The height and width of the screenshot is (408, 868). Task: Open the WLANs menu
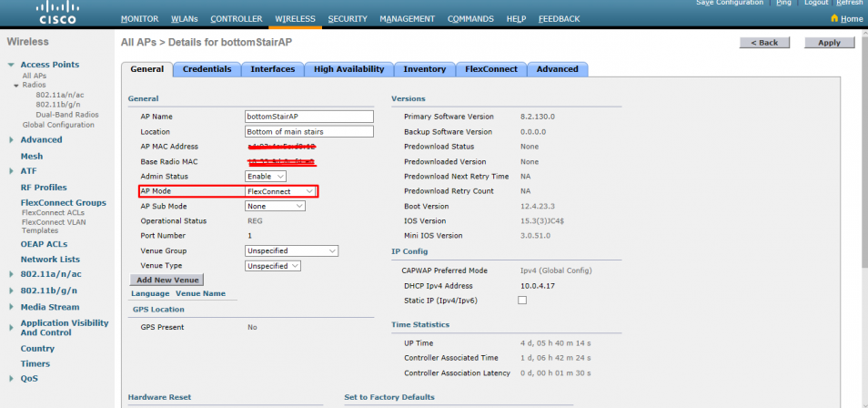click(185, 19)
